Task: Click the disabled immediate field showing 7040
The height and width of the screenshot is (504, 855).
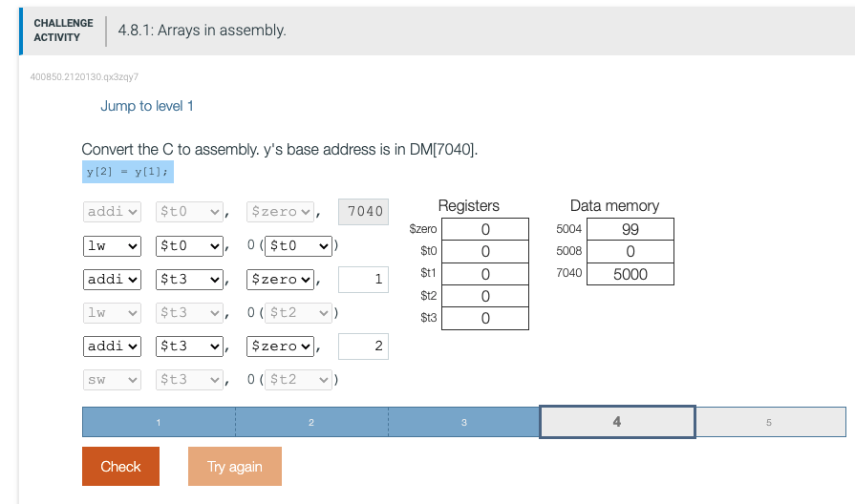Action: (363, 212)
